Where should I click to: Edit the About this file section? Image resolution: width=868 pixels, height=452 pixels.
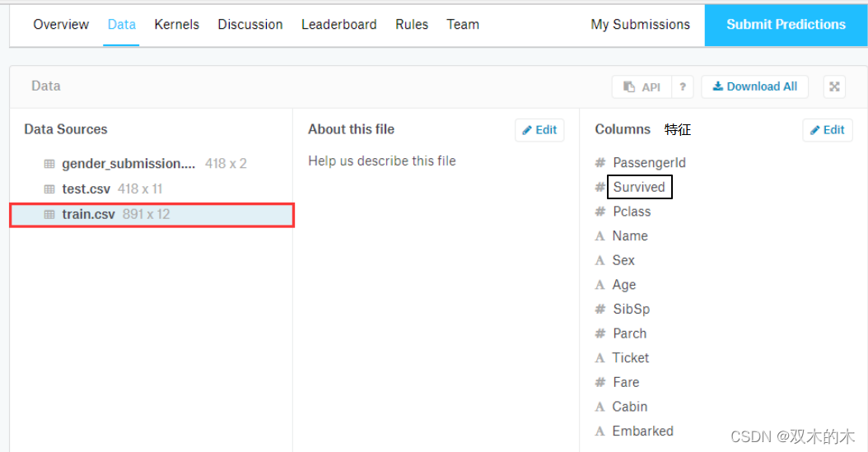(x=539, y=130)
